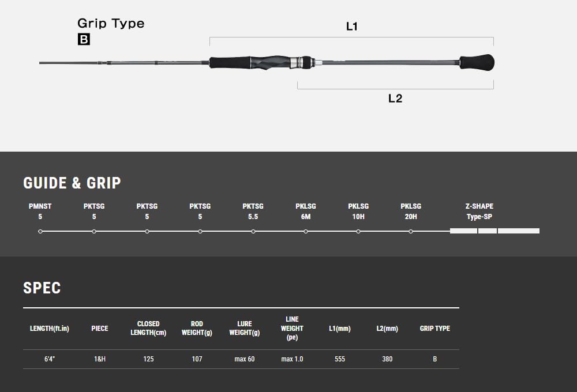Screen dimensions: 577x392
Task: Toggle the third PKTSG 5 guide point
Action: 199,231
